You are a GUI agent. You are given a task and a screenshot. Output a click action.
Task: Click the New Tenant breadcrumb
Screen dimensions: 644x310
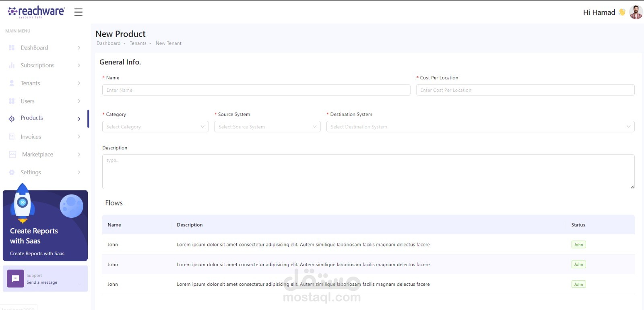168,43
